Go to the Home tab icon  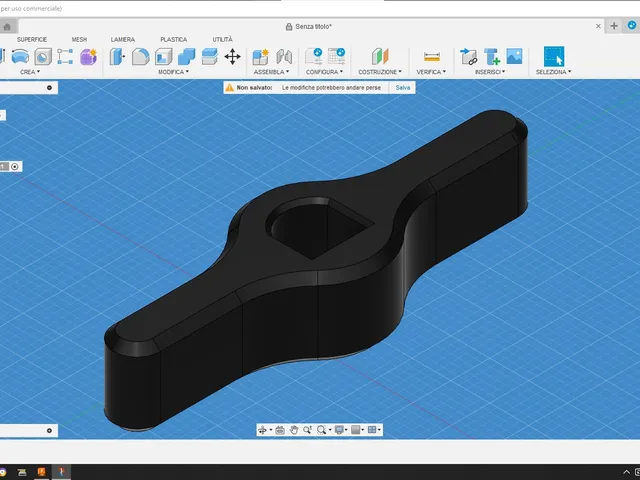[x=7, y=27]
